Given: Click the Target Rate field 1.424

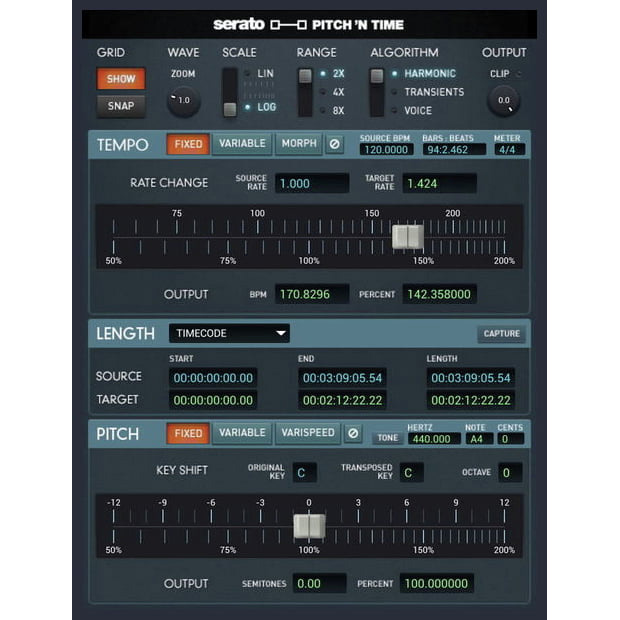Looking at the screenshot, I should 439,183.
